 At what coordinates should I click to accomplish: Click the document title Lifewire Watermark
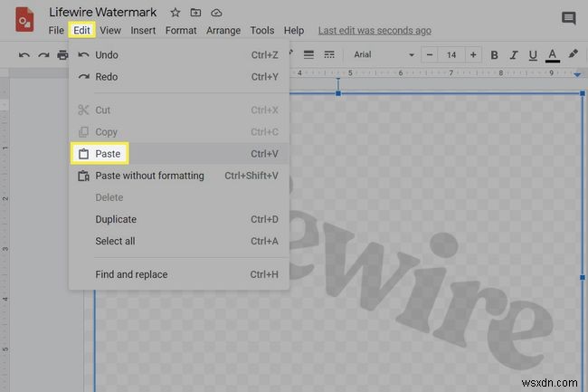click(x=103, y=13)
